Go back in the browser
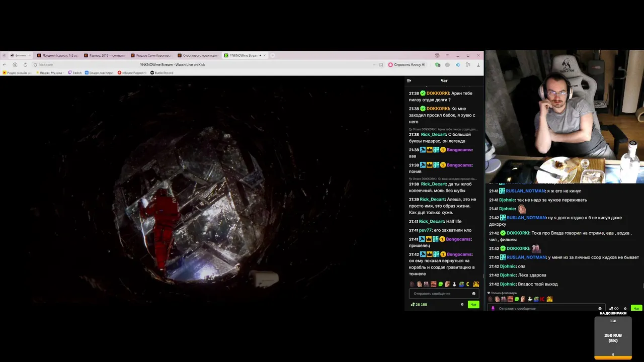This screenshot has height=362, width=644. click(5, 65)
